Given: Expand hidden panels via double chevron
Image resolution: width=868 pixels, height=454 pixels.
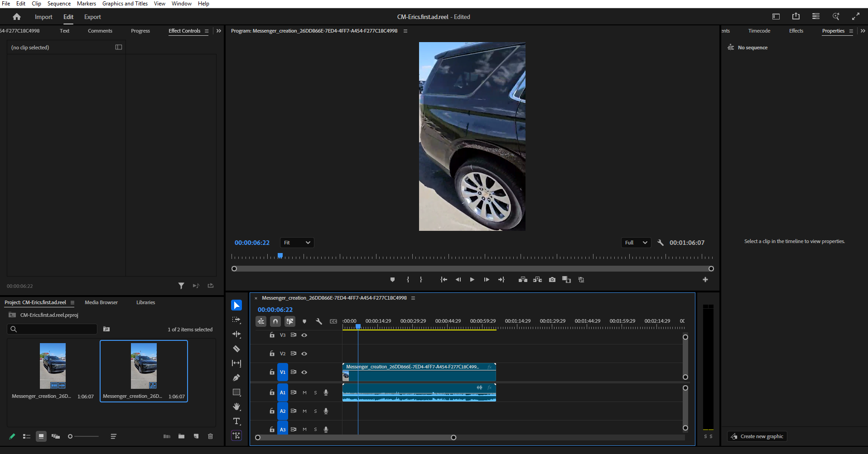Looking at the screenshot, I should [219, 31].
